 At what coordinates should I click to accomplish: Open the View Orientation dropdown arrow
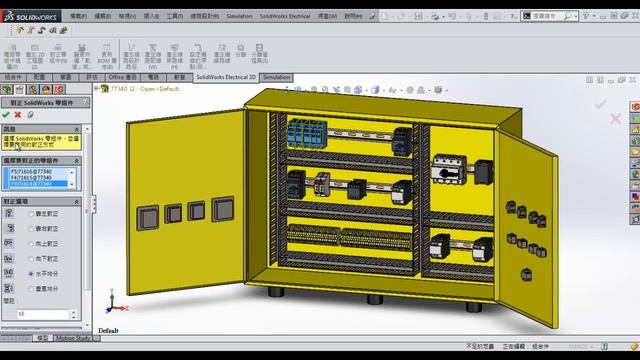(x=366, y=90)
